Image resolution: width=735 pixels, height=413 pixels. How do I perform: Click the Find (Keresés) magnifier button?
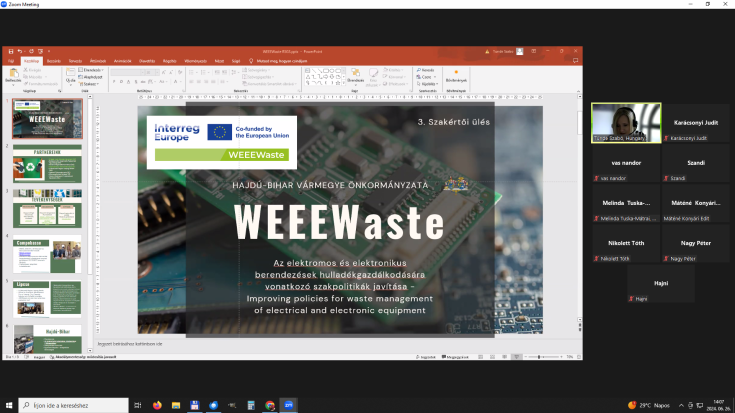[x=425, y=70]
